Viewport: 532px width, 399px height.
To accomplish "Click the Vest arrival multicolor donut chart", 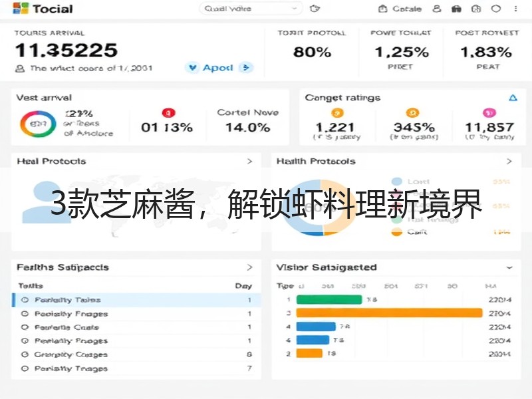I will point(38,124).
